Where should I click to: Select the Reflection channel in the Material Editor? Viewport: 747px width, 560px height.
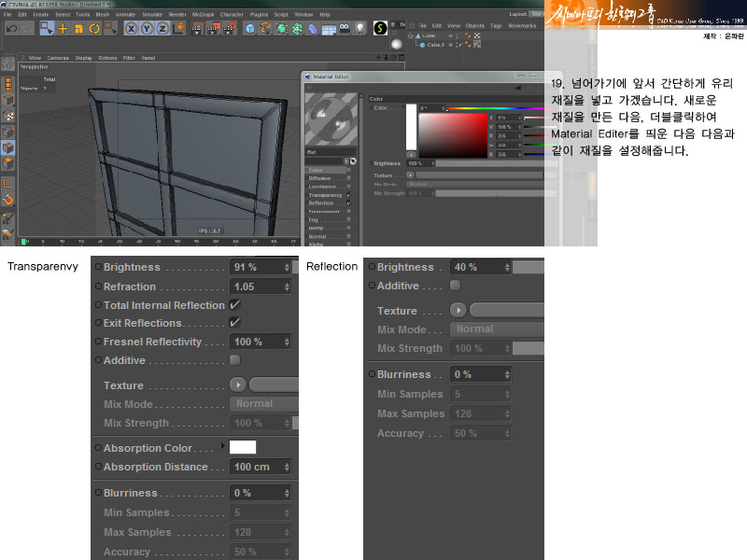coord(320,203)
